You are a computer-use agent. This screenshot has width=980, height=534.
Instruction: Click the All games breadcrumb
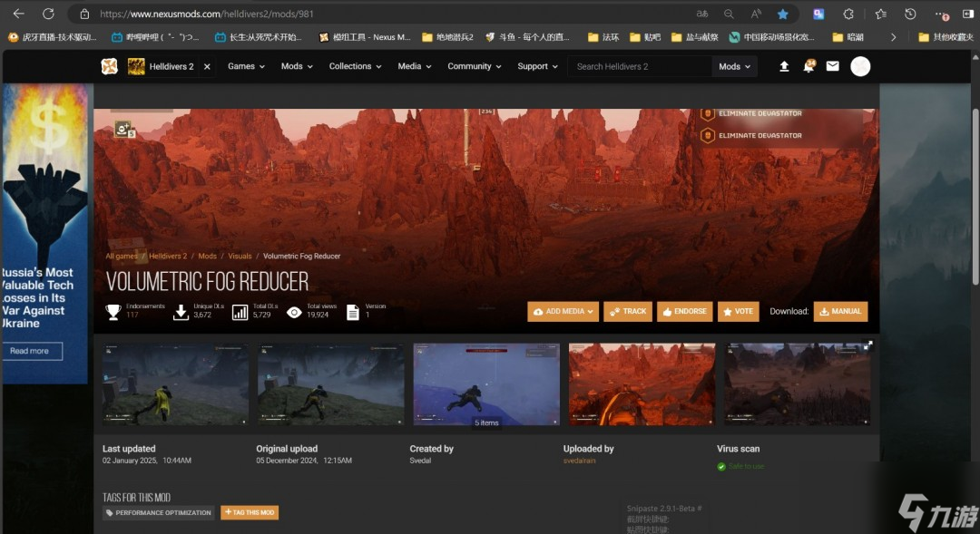[x=122, y=256]
